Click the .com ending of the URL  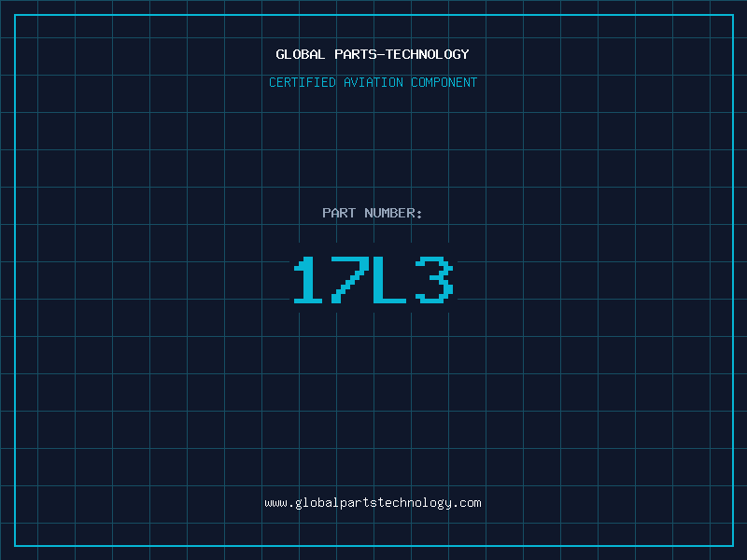click(x=467, y=503)
